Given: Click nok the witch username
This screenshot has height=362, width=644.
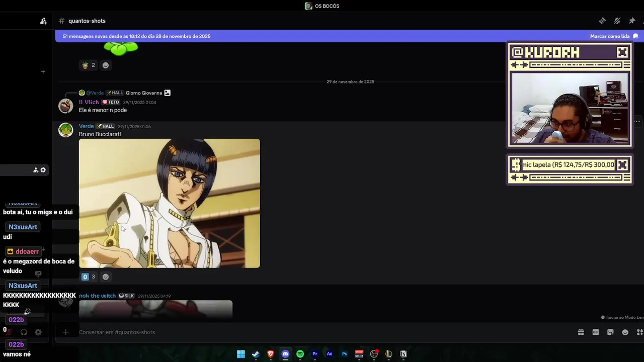Looking at the screenshot, I should [97, 296].
